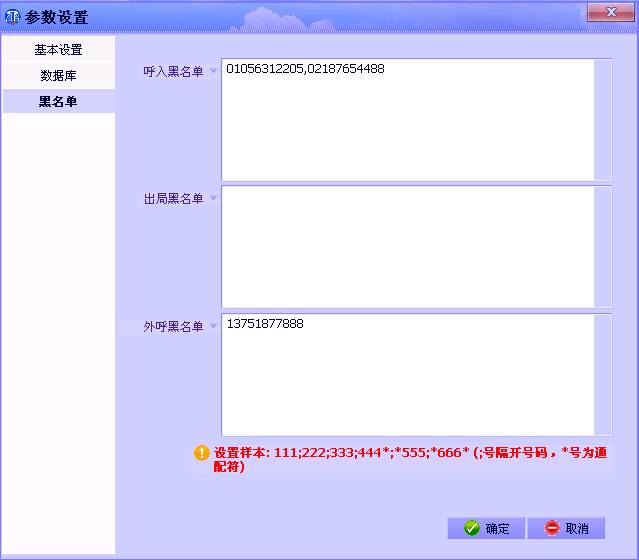Click the 呼入黑名单 box vertical scrollbar
The image size is (639, 560).
[602, 119]
